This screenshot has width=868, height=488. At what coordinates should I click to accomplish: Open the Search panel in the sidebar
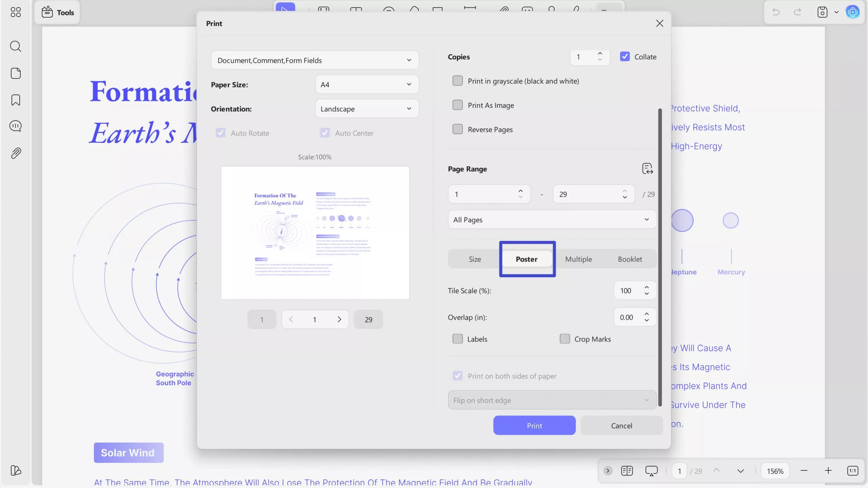pos(16,46)
